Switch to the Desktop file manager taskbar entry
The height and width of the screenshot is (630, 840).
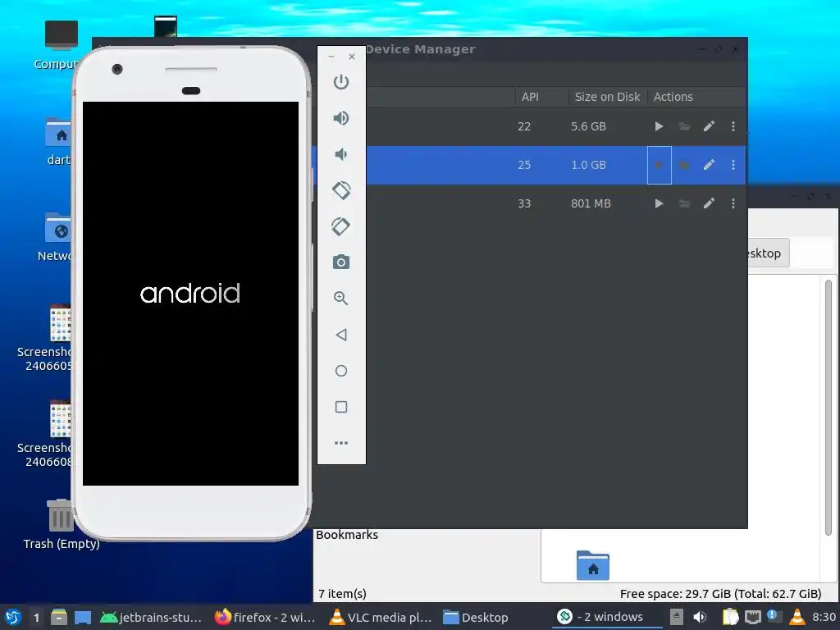[x=476, y=617]
